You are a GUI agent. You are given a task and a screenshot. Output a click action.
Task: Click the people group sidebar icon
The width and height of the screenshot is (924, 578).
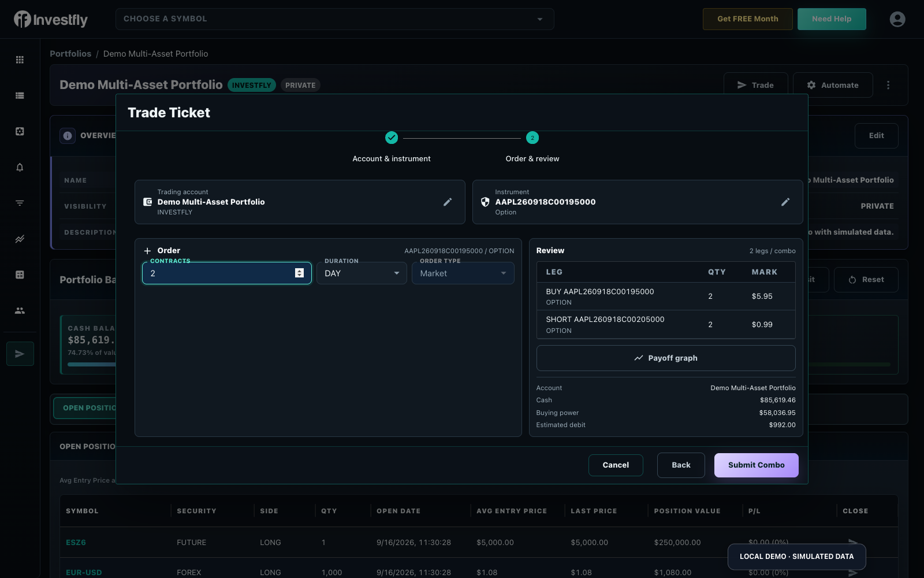coord(20,310)
